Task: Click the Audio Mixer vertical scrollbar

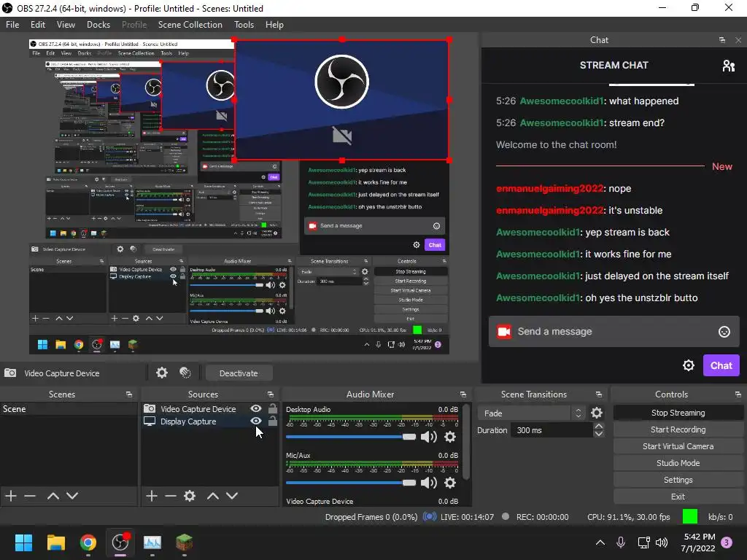Action: [466, 441]
